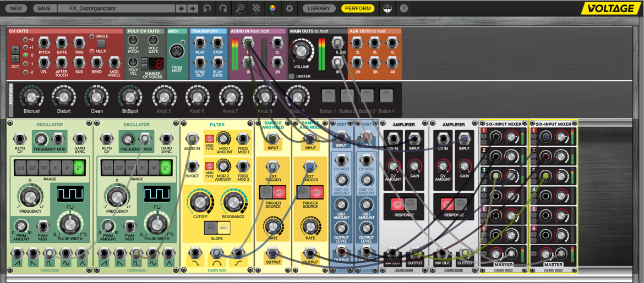
Task: Click the aux out 4L jack
Action: tap(392, 43)
